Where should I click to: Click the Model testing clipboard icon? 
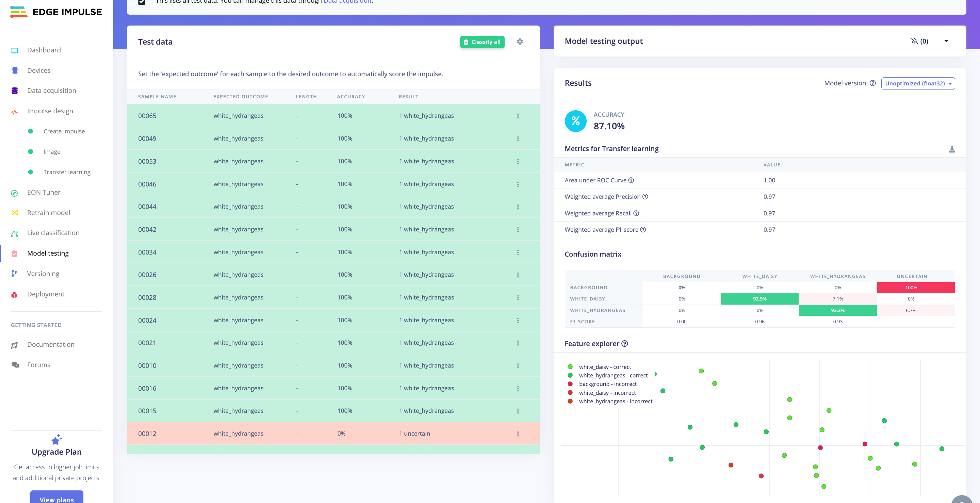[x=14, y=254]
